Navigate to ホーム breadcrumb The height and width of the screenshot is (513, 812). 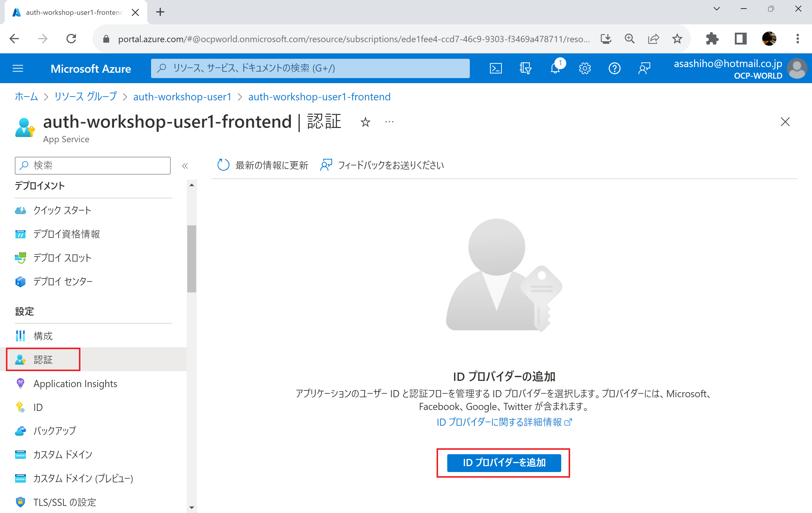point(26,97)
